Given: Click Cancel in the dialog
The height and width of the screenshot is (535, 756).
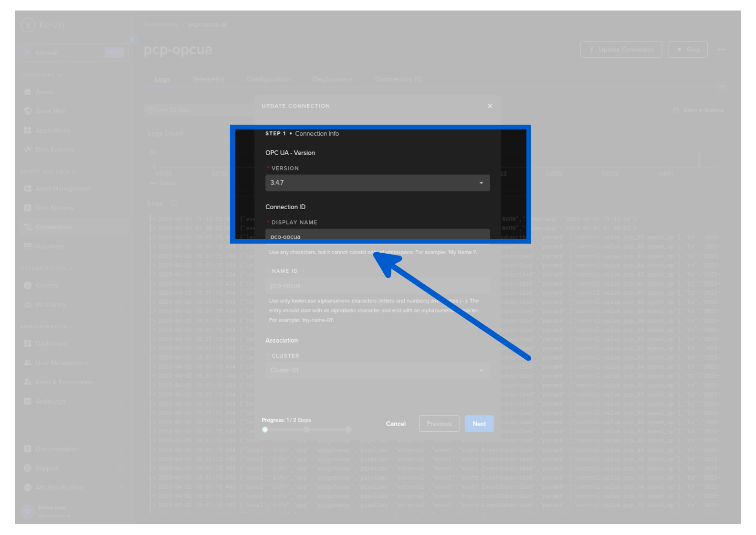Looking at the screenshot, I should (396, 424).
